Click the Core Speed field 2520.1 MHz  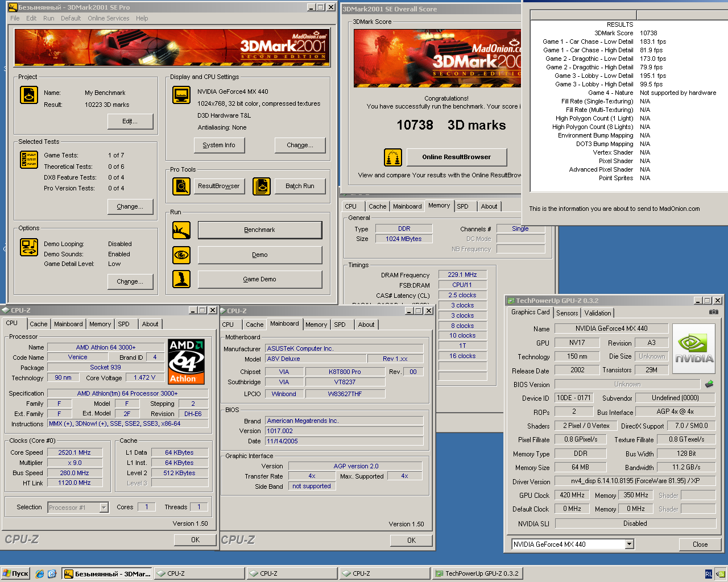pyautogui.click(x=75, y=452)
